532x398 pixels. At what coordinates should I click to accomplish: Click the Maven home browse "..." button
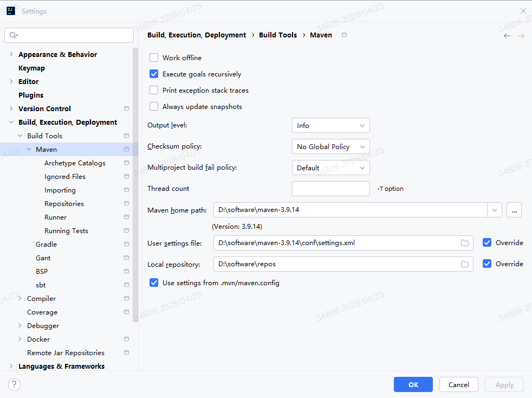[x=514, y=210]
